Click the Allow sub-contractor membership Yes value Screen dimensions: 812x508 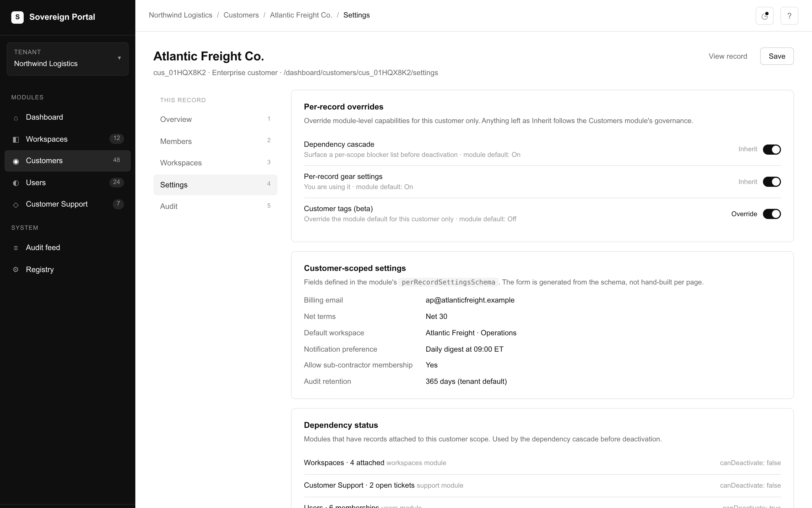431,365
